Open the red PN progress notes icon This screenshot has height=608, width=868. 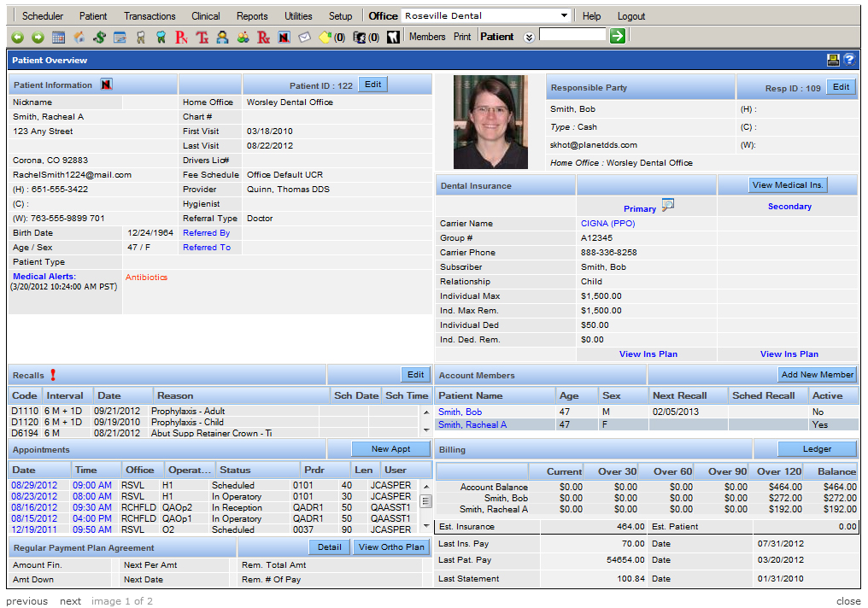(x=181, y=37)
